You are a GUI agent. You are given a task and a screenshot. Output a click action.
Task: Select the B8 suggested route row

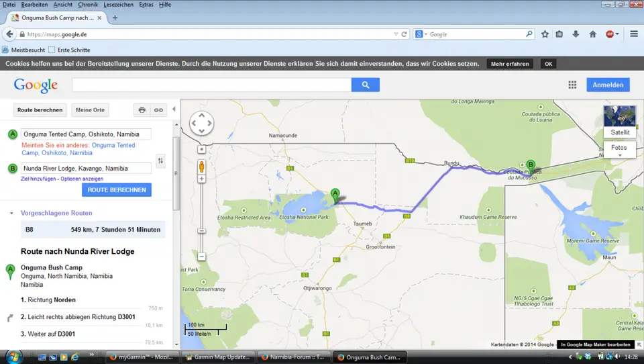93,230
